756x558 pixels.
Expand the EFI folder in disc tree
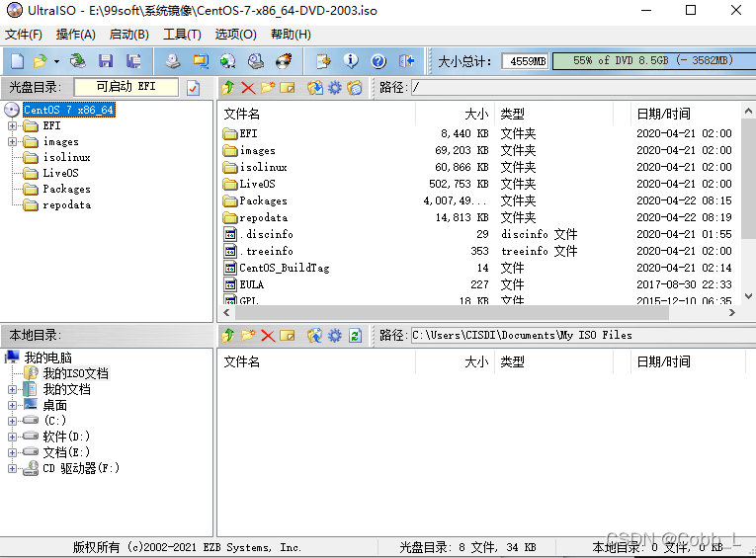(13, 125)
